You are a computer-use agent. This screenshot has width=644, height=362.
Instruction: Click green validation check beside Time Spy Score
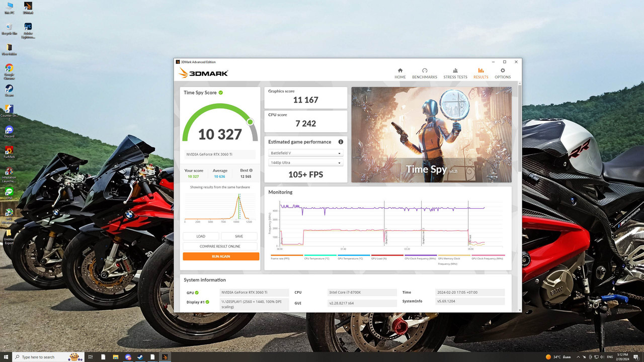[x=221, y=93]
